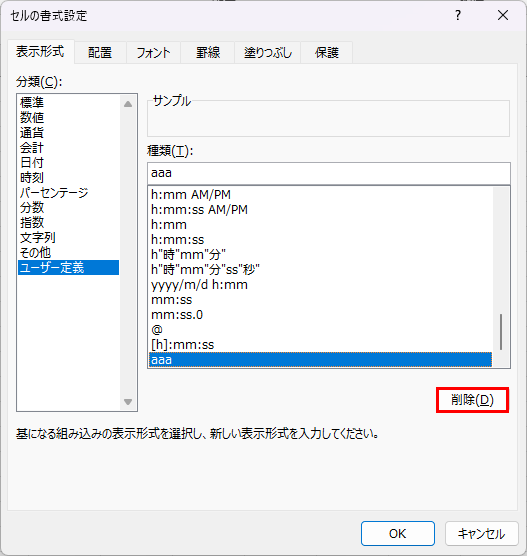Select [h]:mm:ss format
This screenshot has height=556, width=527.
coord(321,345)
